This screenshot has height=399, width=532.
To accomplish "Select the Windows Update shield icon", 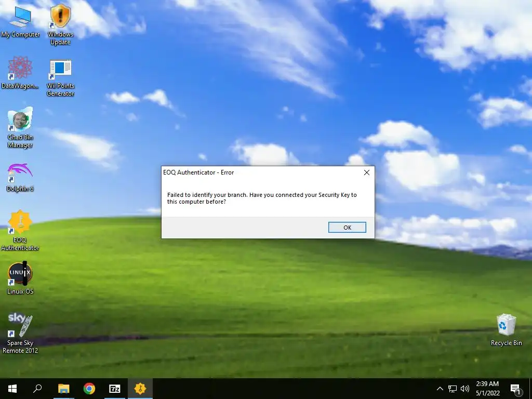I will click(60, 25).
